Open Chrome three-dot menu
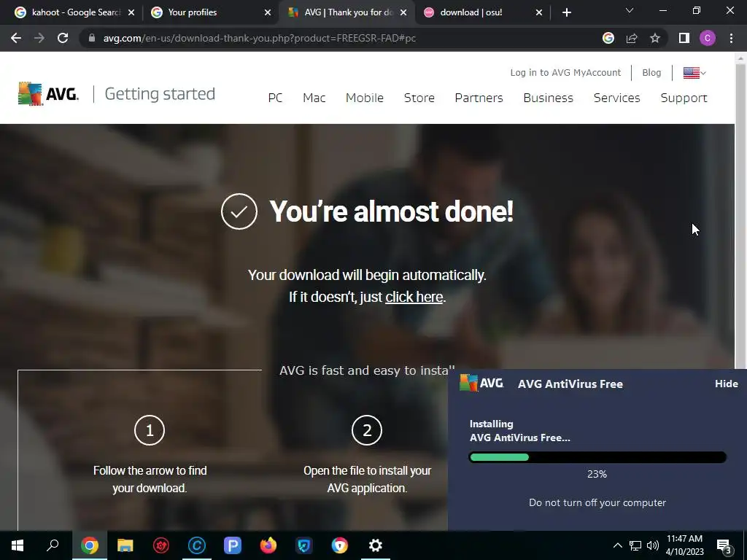 pyautogui.click(x=731, y=38)
